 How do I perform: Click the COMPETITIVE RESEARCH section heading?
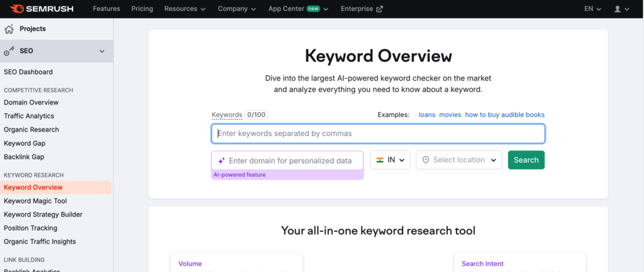click(38, 90)
